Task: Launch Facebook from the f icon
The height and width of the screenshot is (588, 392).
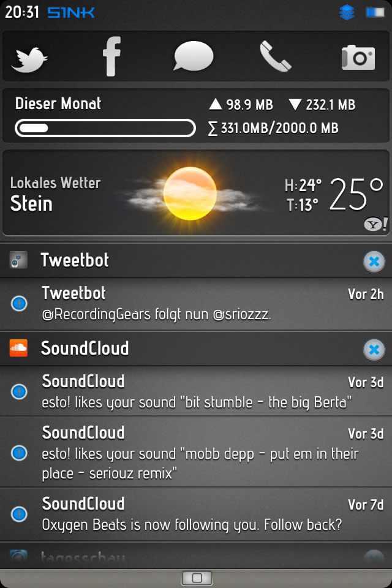Action: pos(112,56)
